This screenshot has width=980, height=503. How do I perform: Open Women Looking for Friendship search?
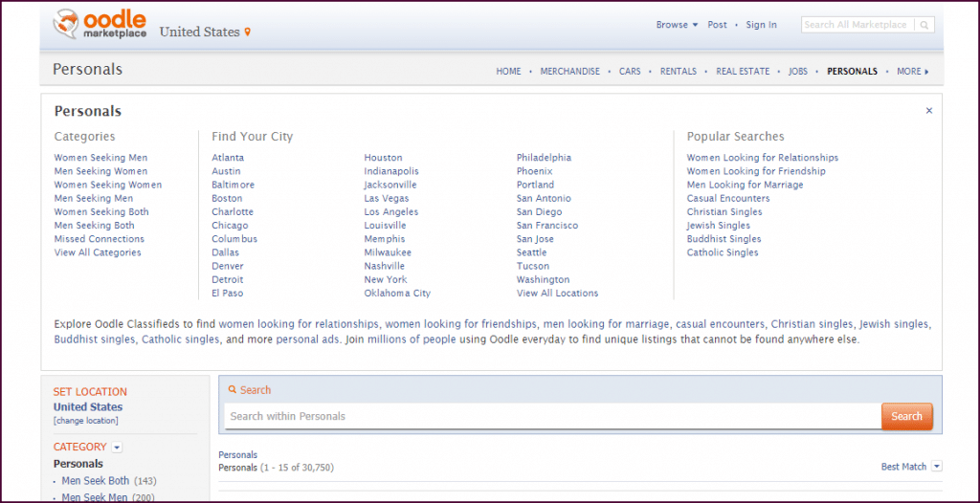click(756, 171)
